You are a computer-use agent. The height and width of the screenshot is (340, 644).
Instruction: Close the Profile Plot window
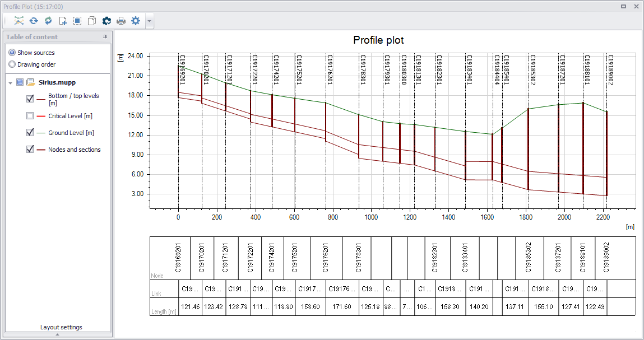[x=636, y=7]
